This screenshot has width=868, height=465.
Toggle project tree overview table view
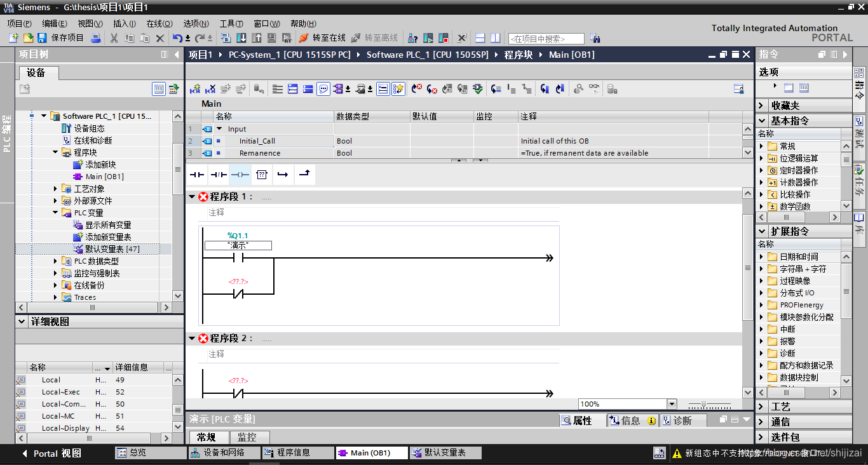[159, 89]
